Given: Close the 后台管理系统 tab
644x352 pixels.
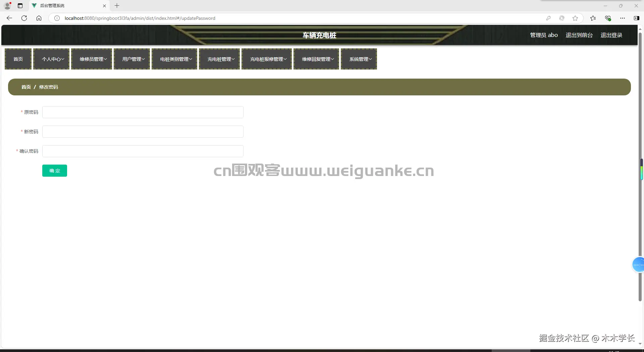Looking at the screenshot, I should [x=104, y=6].
